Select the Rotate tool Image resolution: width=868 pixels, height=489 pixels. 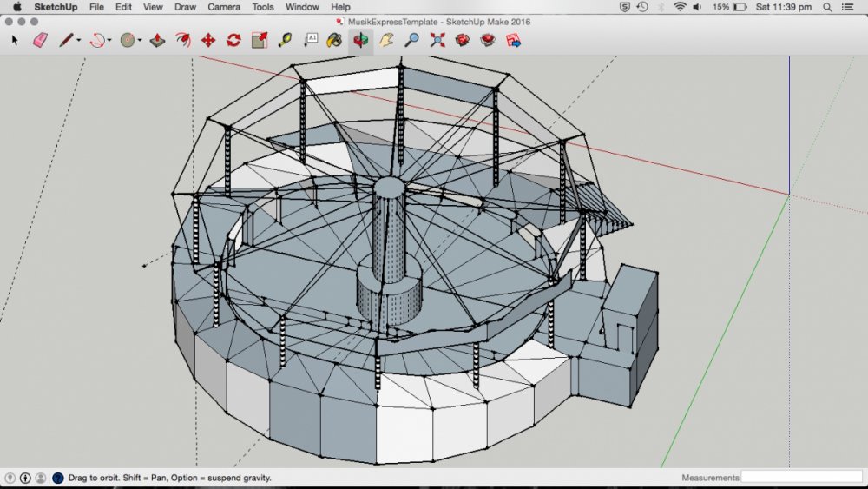(x=233, y=40)
